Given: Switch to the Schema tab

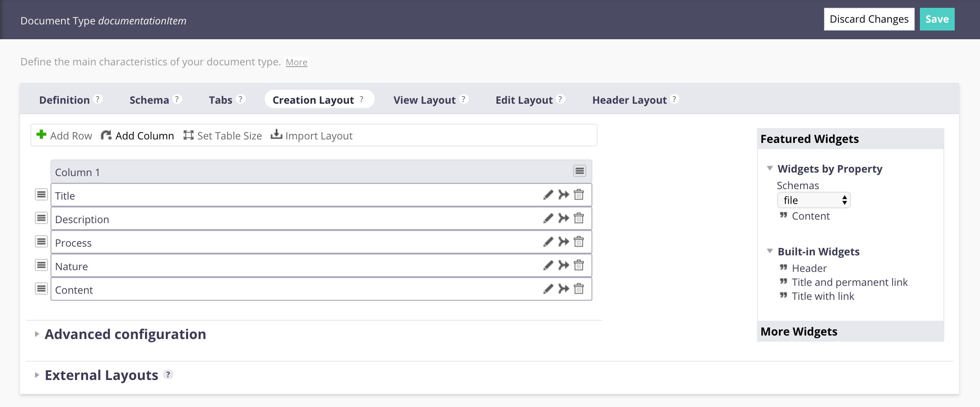Looking at the screenshot, I should click(149, 100).
